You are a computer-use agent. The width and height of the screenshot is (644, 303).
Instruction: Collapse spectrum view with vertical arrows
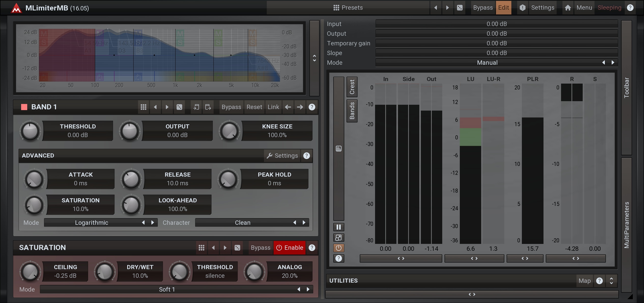coord(314,58)
